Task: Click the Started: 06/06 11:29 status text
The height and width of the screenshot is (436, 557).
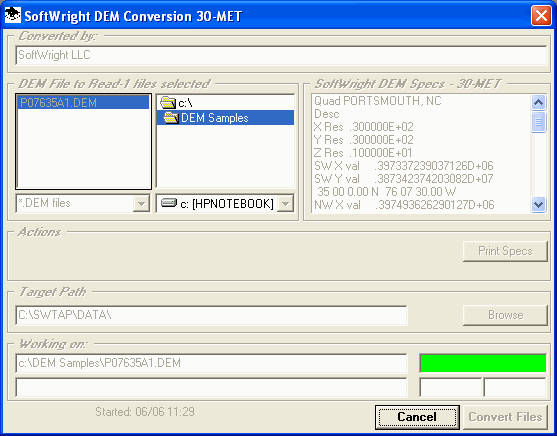Action: coord(145,412)
